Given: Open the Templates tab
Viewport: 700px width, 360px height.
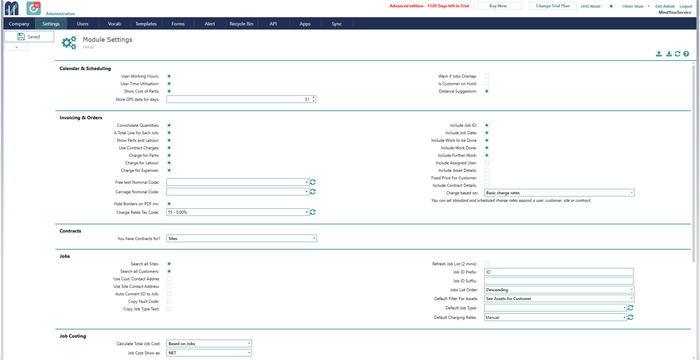Looking at the screenshot, I should (146, 24).
